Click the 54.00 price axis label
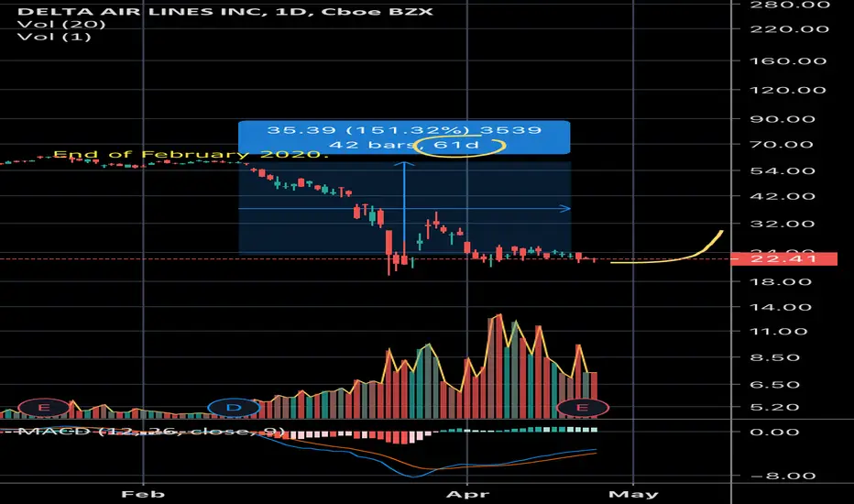This screenshot has width=854, height=504. (783, 170)
